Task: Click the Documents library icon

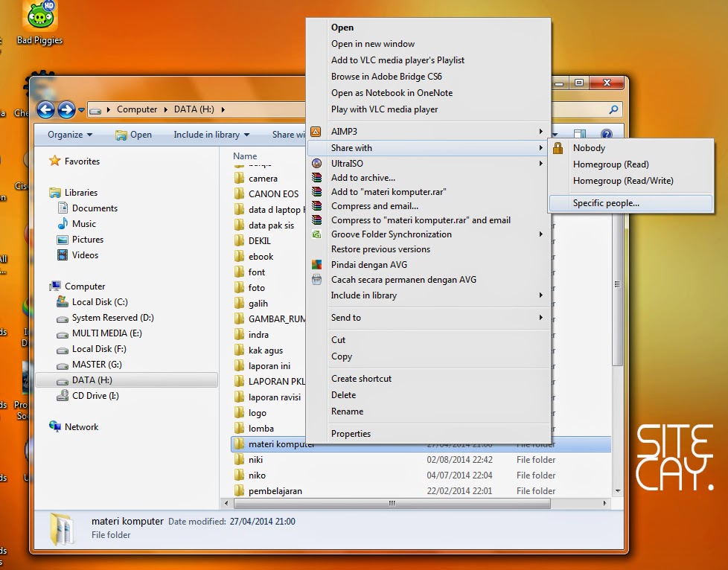Action: [63, 208]
